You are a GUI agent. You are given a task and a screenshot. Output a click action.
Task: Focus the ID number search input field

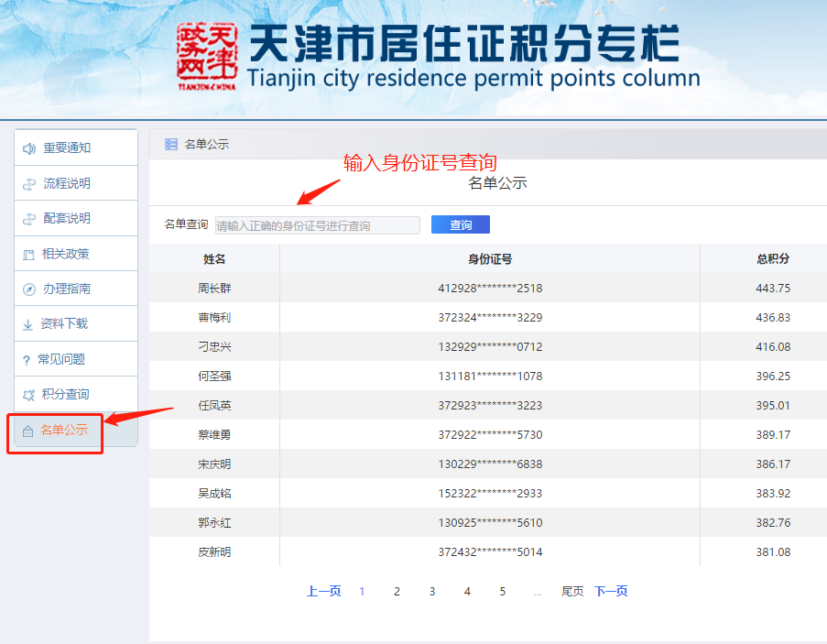pos(317,225)
